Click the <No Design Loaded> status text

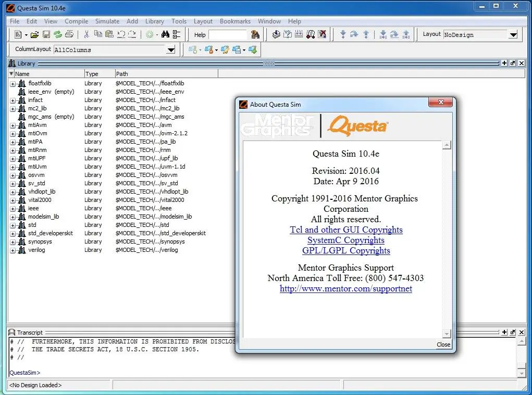35,385
